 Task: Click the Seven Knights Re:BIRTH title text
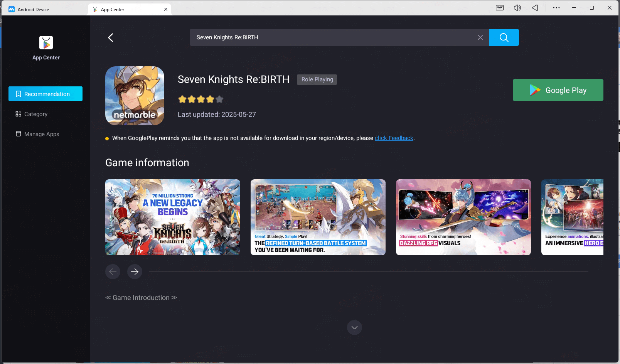coord(233,79)
